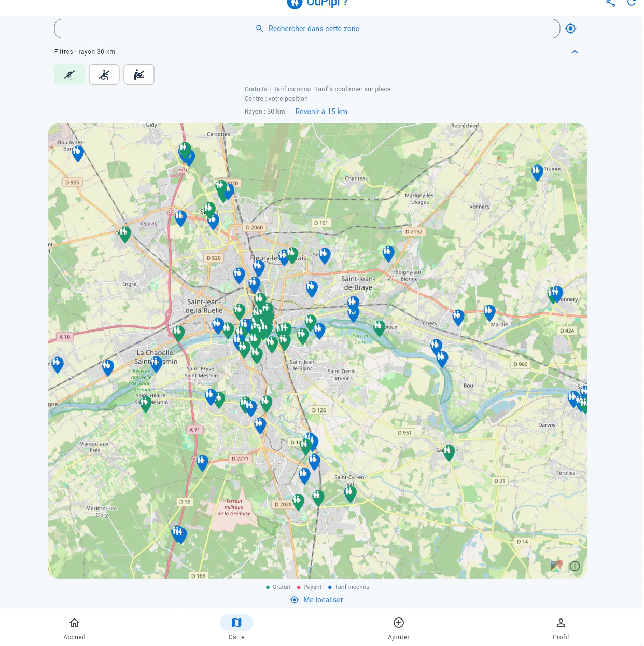Open the map attribution info icon
This screenshot has width=644, height=646.
coord(575,566)
